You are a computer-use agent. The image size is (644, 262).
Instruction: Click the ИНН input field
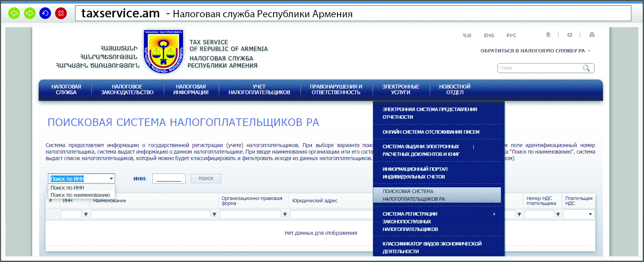click(169, 178)
